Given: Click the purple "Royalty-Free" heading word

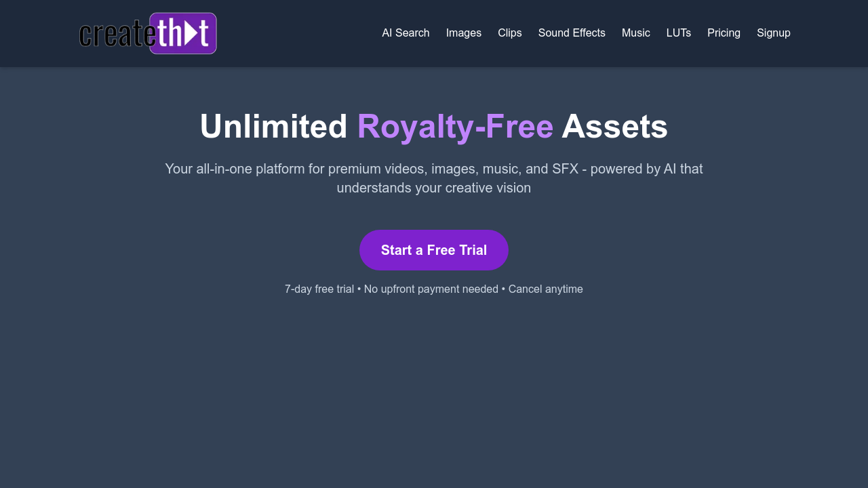Looking at the screenshot, I should 455,127.
